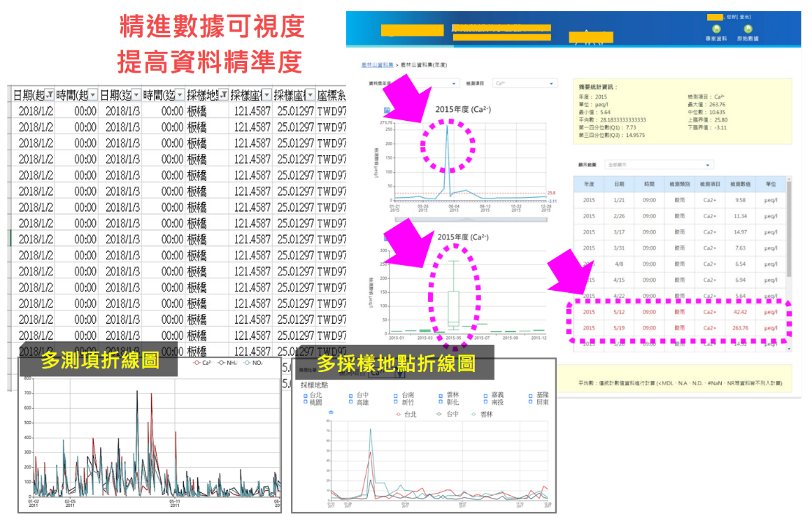
Task: Check the 新竹 sampling site checkbox
Action: point(396,402)
